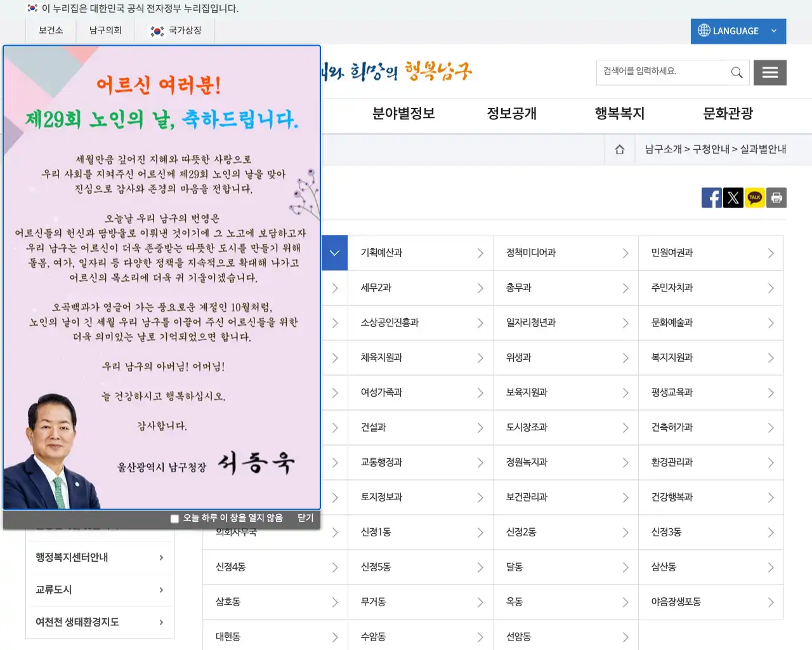Open 신정4동 community center
Screen dimensions: 812x650
pyautogui.click(x=275, y=567)
